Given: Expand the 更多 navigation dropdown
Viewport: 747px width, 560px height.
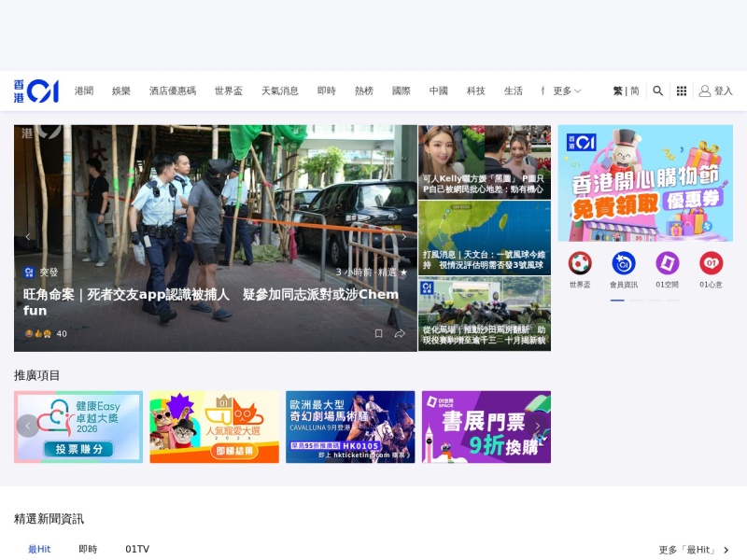Looking at the screenshot, I should [x=567, y=91].
